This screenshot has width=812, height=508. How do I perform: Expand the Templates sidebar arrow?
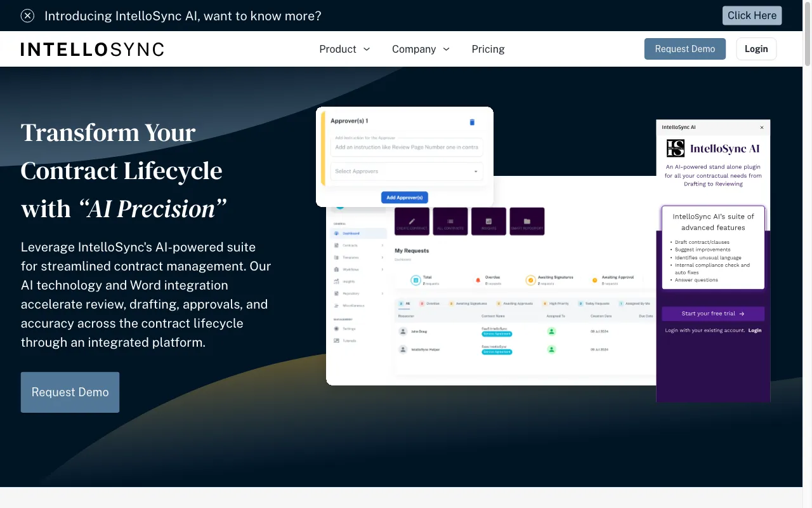(382, 257)
